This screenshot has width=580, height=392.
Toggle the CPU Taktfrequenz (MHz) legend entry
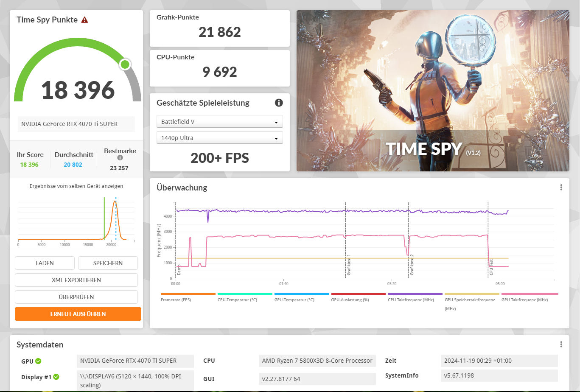point(415,297)
